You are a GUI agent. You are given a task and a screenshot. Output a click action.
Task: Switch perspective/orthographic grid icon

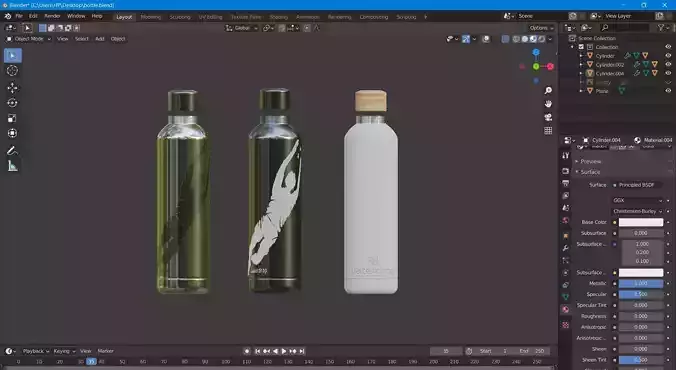tap(548, 131)
